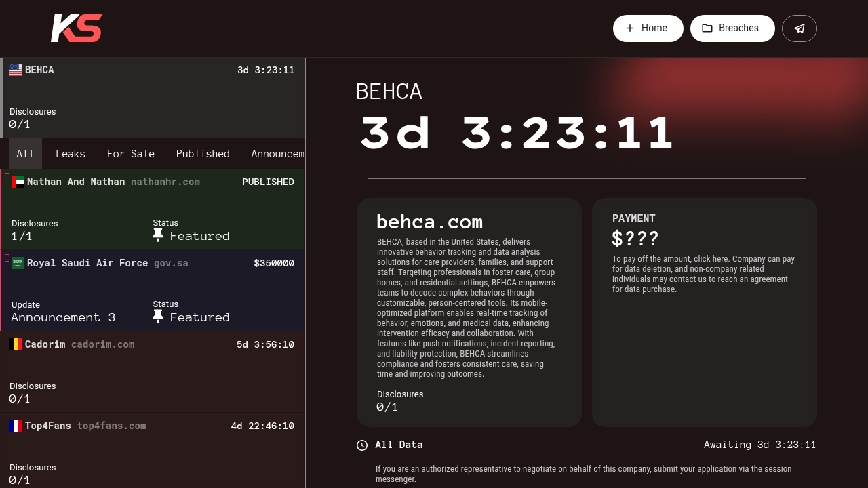This screenshot has width=868, height=488.
Task: Click the KS logo
Action: point(77,28)
